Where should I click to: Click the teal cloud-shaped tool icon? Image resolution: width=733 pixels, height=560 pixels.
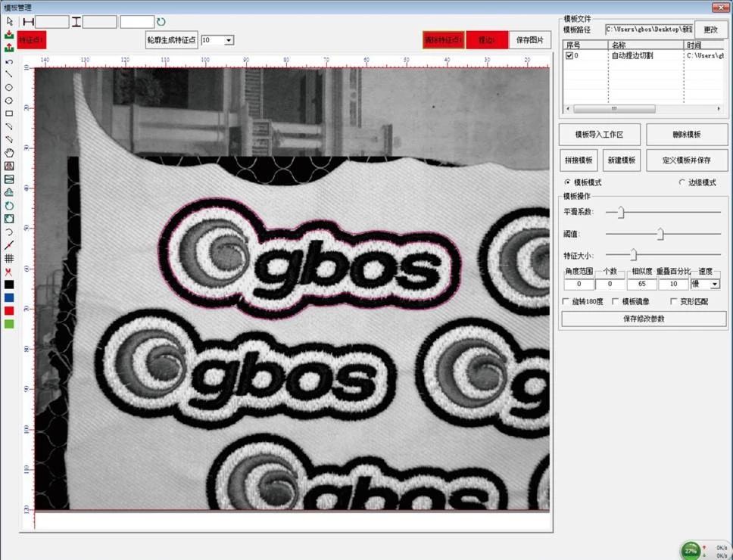[x=9, y=192]
